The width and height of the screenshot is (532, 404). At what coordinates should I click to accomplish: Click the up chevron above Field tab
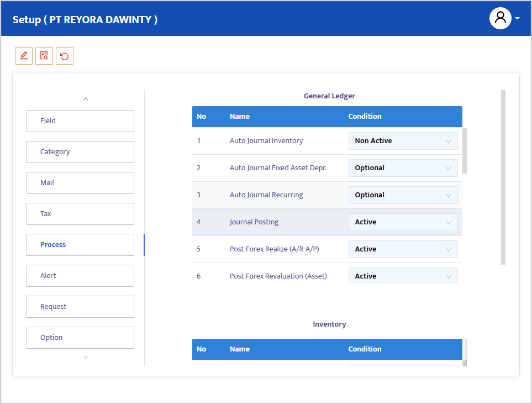point(86,99)
